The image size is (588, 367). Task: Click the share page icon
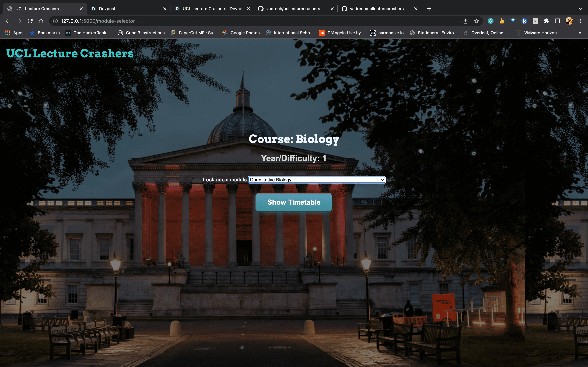point(465,21)
